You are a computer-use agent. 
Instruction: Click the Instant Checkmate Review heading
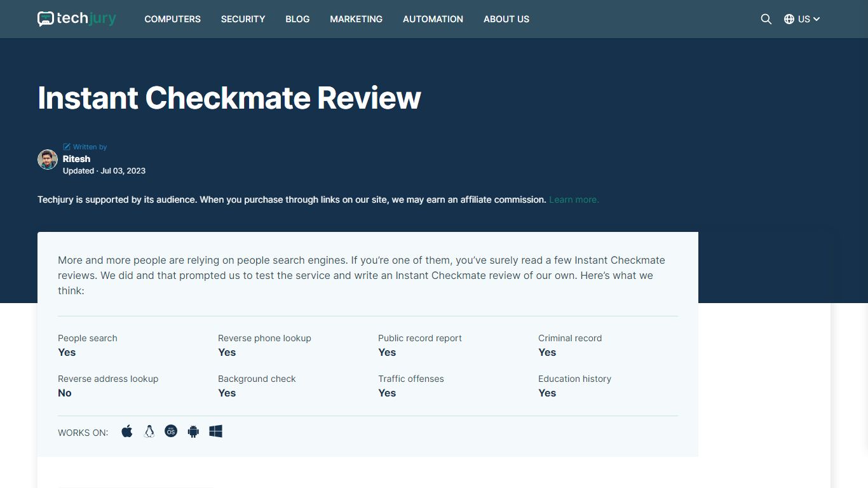point(229,98)
